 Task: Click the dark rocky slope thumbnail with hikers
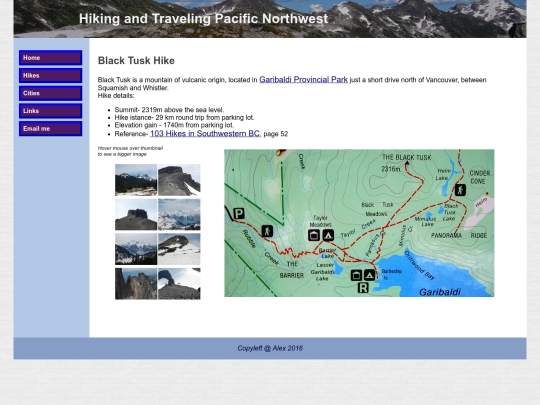point(179,180)
